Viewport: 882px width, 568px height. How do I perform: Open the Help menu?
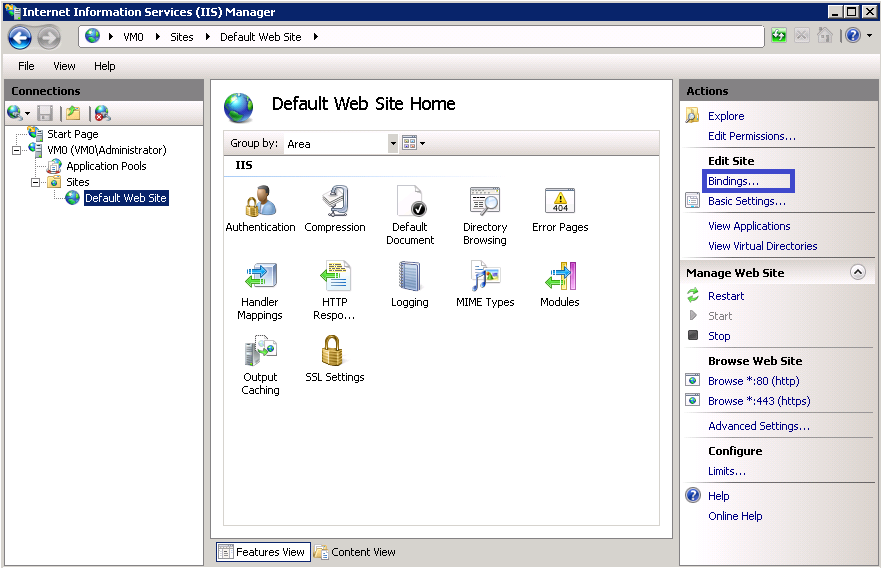[x=105, y=66]
